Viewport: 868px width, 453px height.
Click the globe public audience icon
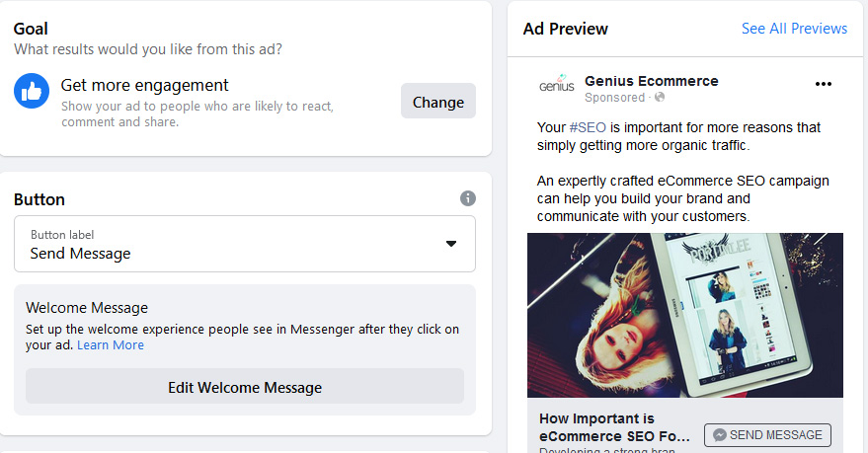(660, 98)
